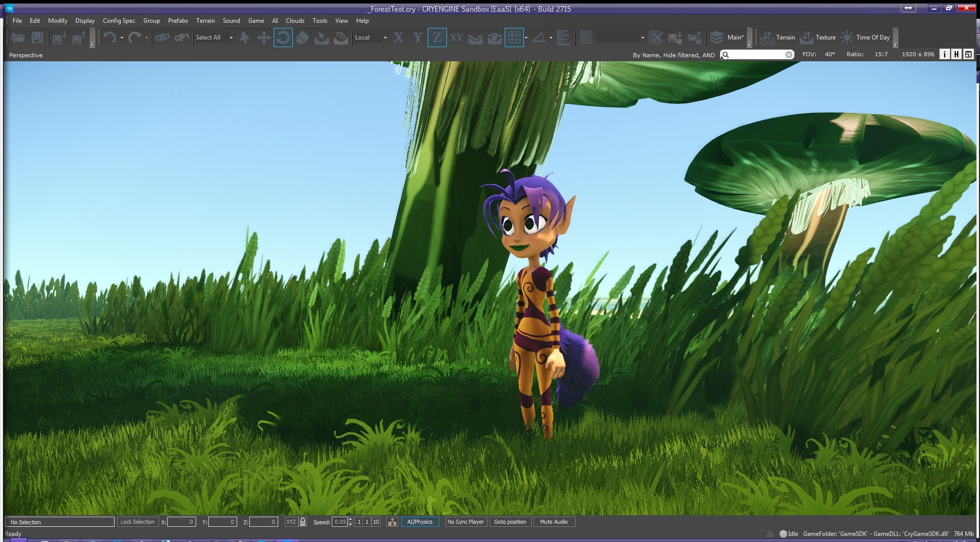Open the Config Spec menu
This screenshot has width=980, height=542.
tap(119, 21)
